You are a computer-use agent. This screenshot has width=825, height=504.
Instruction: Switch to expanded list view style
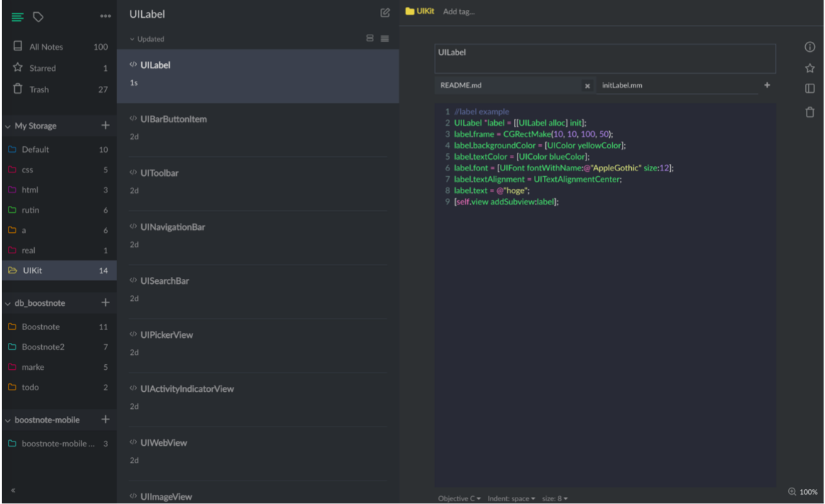(x=370, y=38)
